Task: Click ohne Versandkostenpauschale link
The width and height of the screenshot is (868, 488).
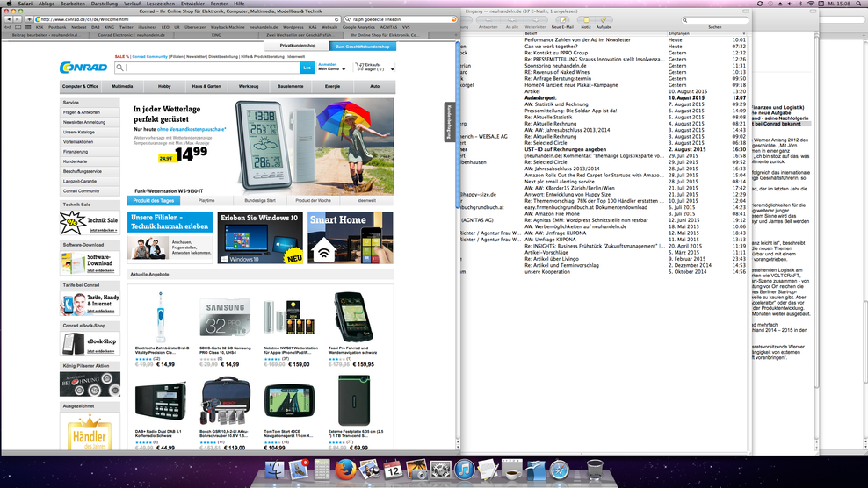Action: click(192, 129)
